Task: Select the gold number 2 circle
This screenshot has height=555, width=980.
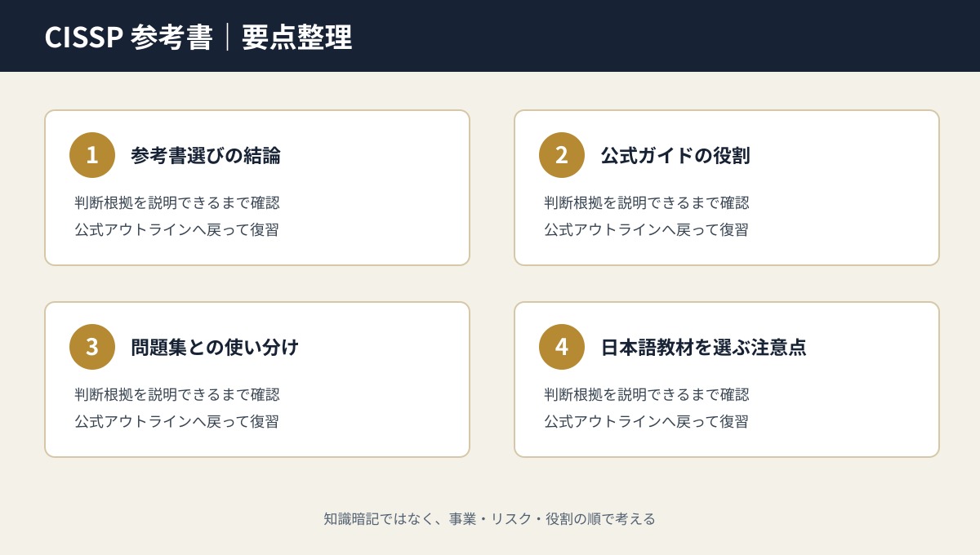Action: click(562, 155)
